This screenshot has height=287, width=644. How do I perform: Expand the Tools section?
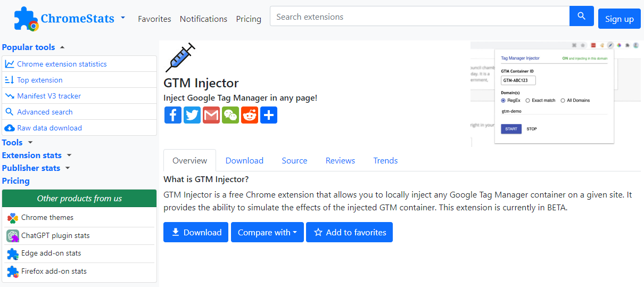pyautogui.click(x=30, y=143)
